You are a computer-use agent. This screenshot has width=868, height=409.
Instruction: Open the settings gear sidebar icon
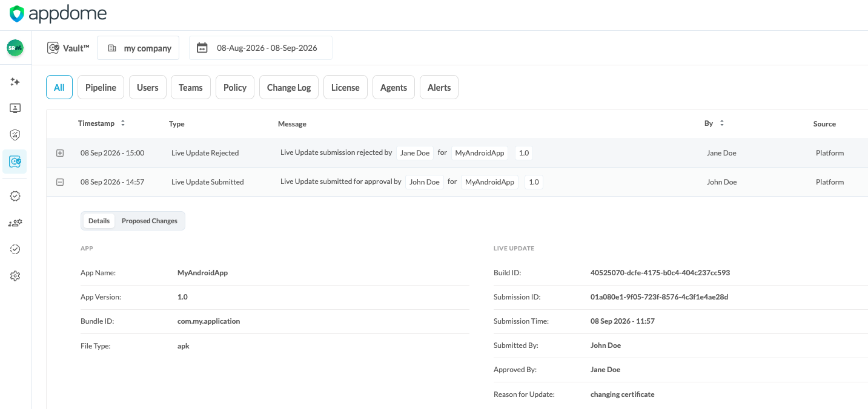point(15,276)
